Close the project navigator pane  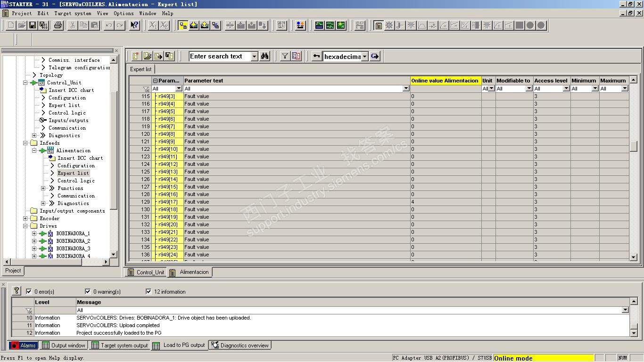(116, 50)
